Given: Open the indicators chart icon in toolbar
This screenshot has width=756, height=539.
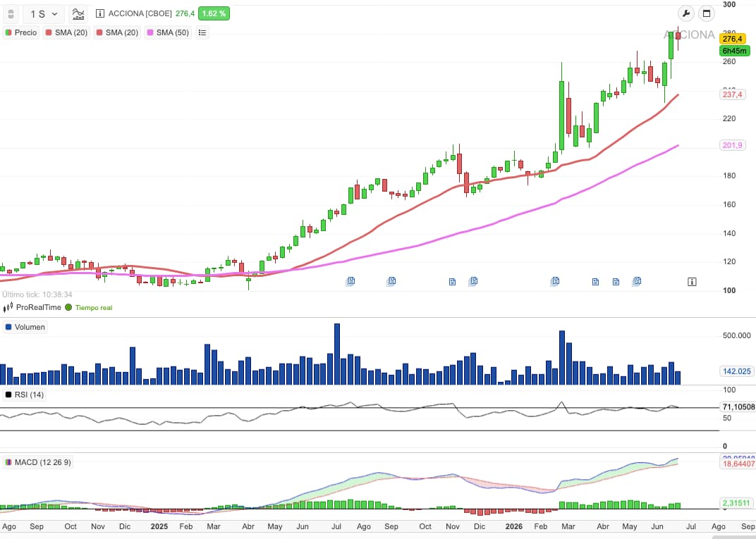Looking at the screenshot, I should (78, 14).
